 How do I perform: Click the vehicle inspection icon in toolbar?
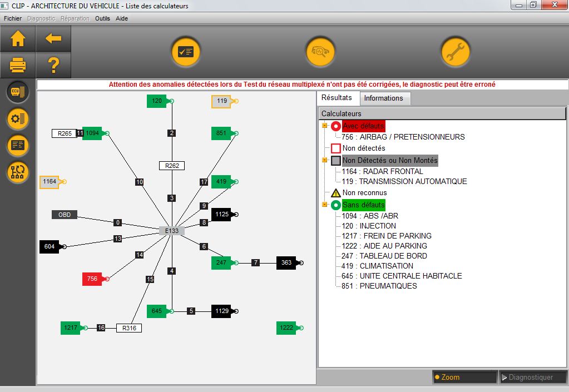point(320,52)
